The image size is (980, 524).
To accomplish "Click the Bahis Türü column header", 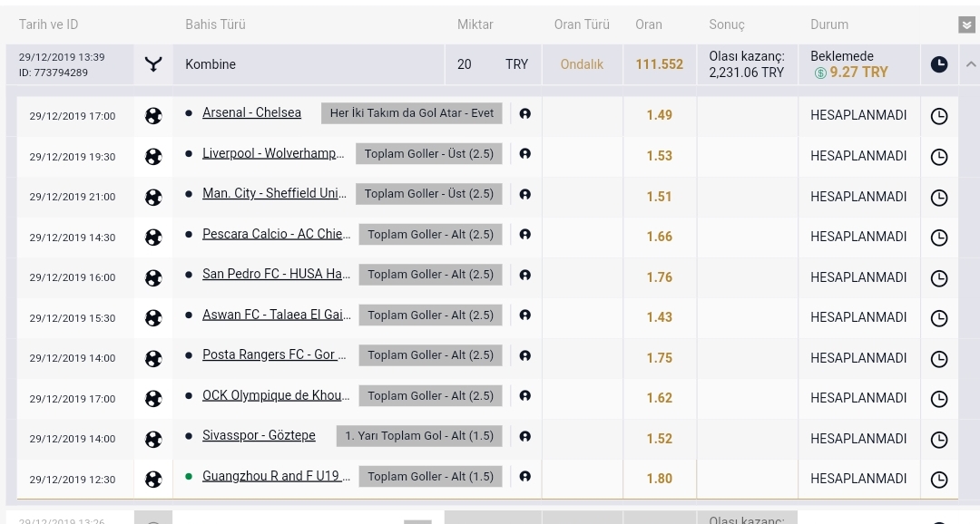I will (x=215, y=24).
